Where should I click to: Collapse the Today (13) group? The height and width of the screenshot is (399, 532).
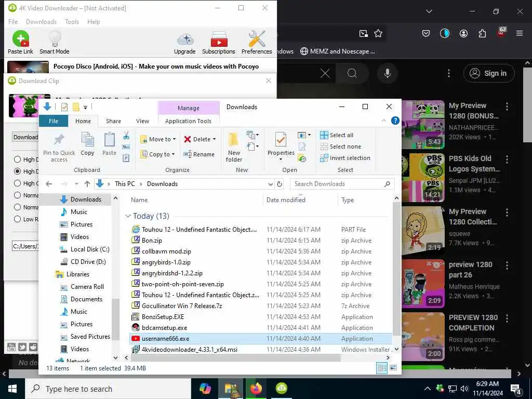[128, 216]
